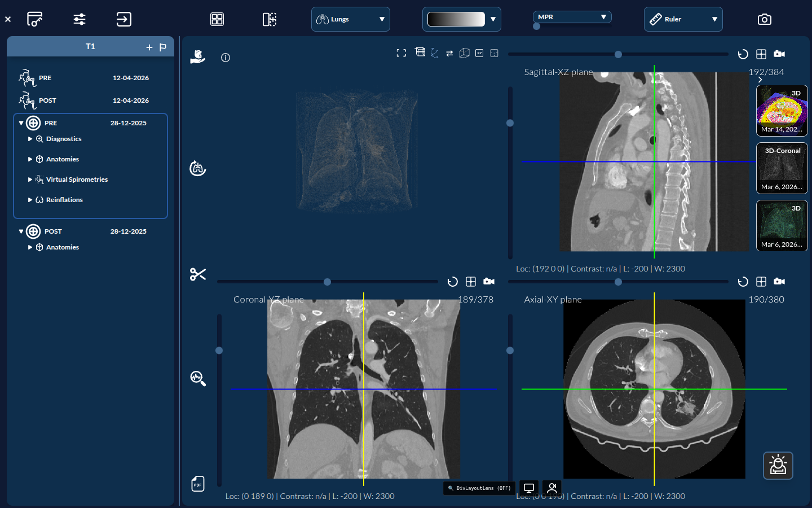
Task: Open the Ruler tool dropdown
Action: (x=683, y=19)
